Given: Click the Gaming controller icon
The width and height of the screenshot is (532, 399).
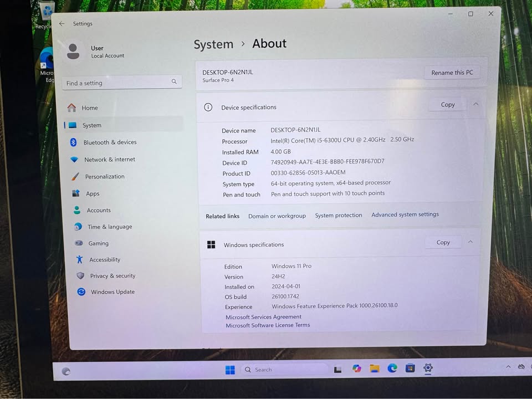Looking at the screenshot, I should click(79, 243).
